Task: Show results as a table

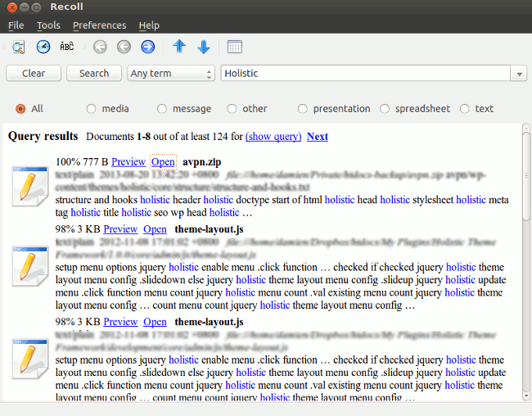Action: click(x=235, y=47)
